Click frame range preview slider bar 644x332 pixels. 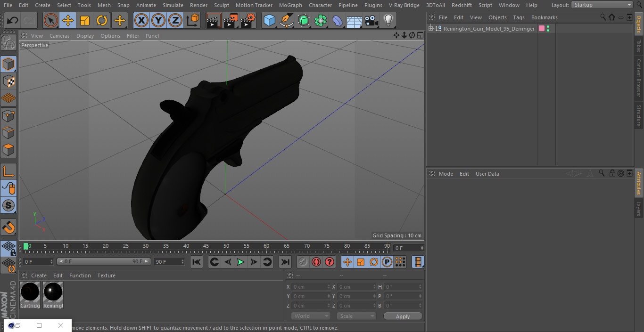pos(104,261)
